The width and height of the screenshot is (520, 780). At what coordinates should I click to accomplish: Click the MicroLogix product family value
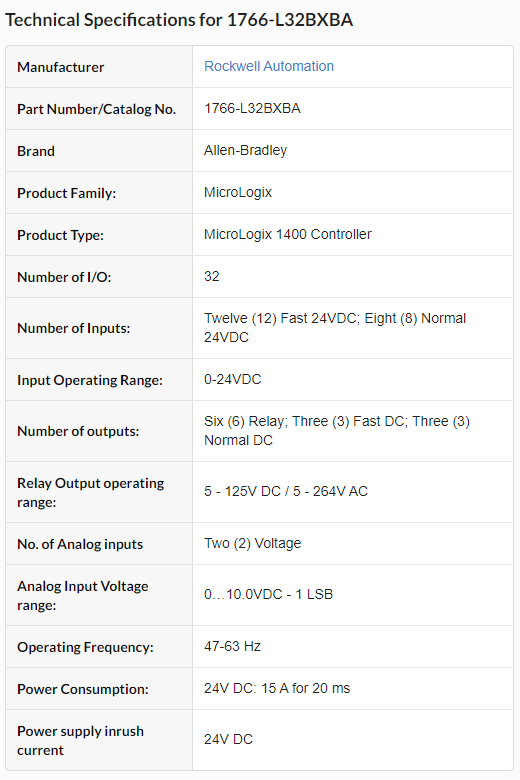238,192
